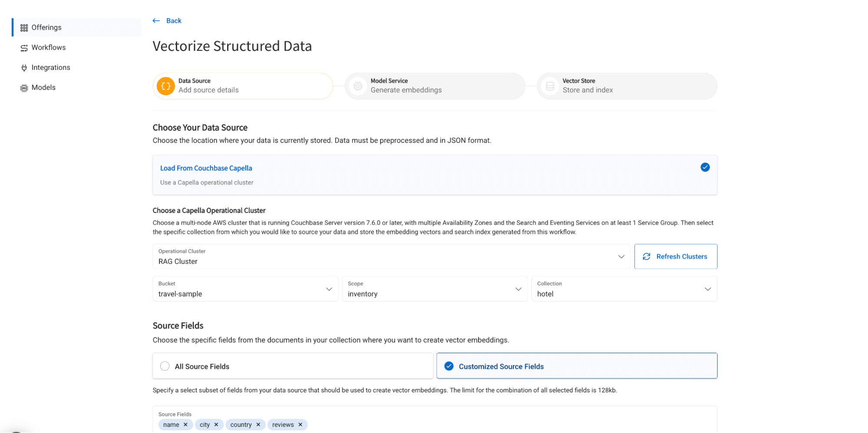This screenshot has height=433, width=868.
Task: Click the country tag label
Action: tap(241, 424)
